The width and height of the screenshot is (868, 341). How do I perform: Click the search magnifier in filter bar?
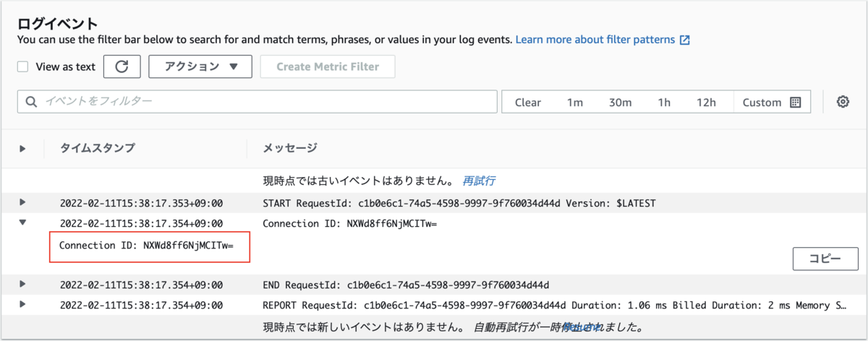[31, 102]
